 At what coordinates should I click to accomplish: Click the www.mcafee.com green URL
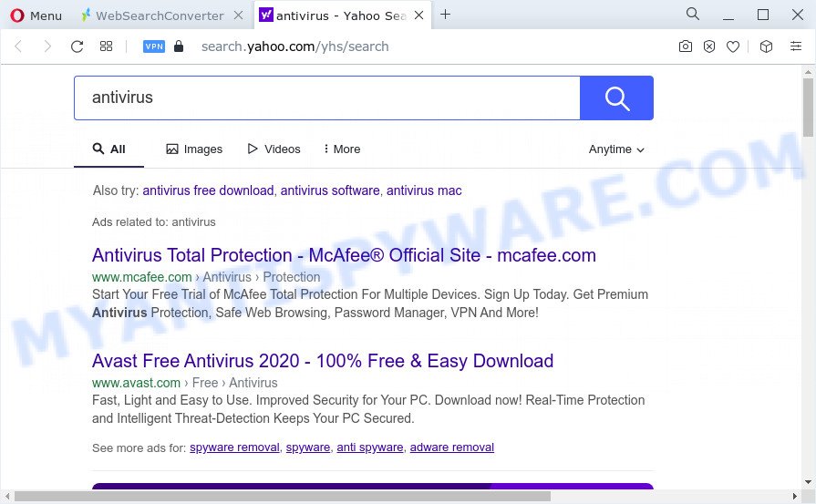pyautogui.click(x=142, y=277)
